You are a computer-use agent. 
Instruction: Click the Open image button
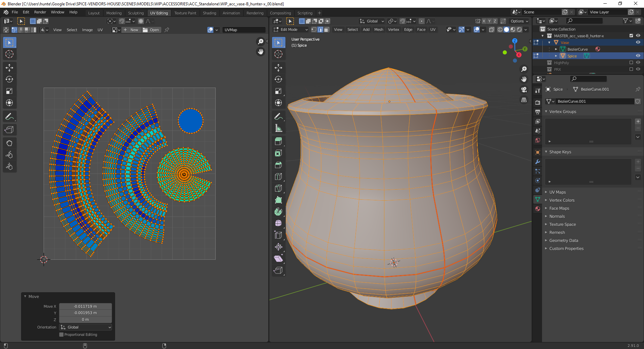point(151,30)
